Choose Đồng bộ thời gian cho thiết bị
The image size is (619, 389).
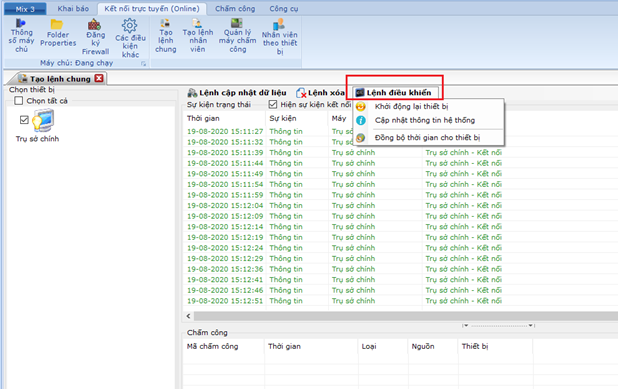pos(428,138)
